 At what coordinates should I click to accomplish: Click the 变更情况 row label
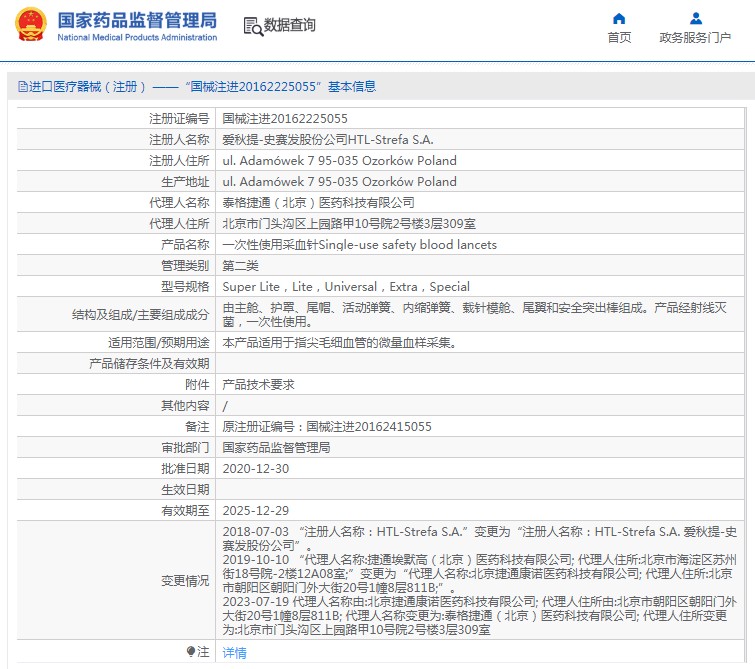pyautogui.click(x=184, y=580)
